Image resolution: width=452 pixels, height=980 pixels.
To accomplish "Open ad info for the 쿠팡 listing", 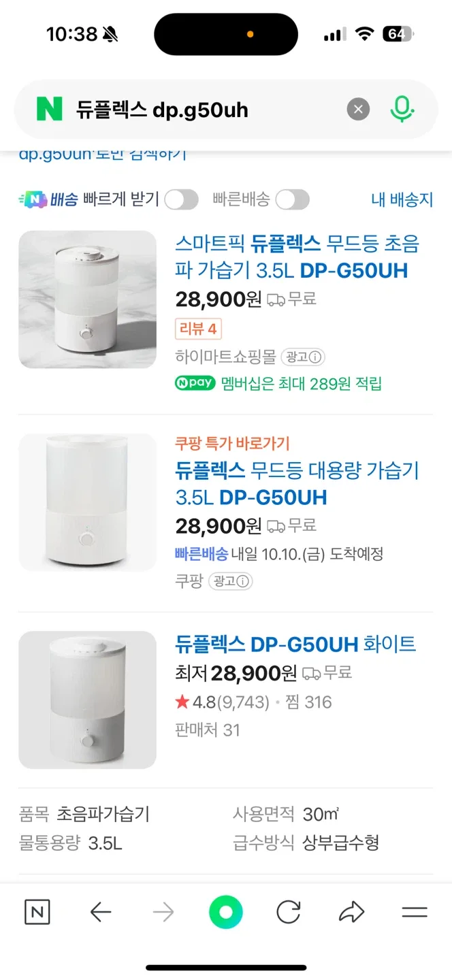I will click(230, 582).
